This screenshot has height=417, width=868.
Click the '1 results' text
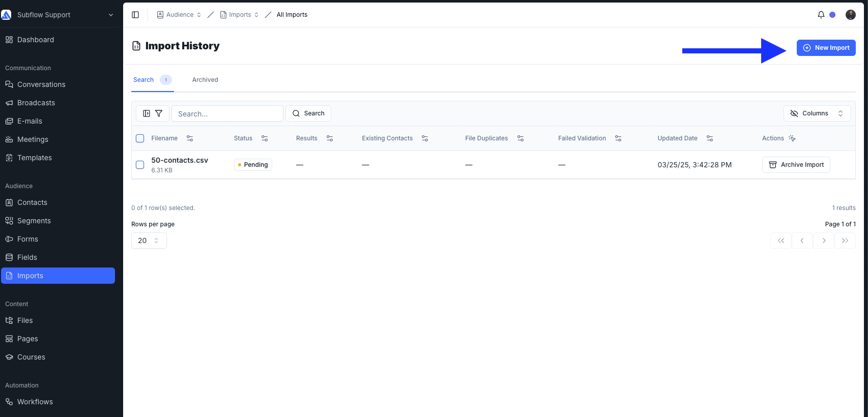click(x=844, y=208)
